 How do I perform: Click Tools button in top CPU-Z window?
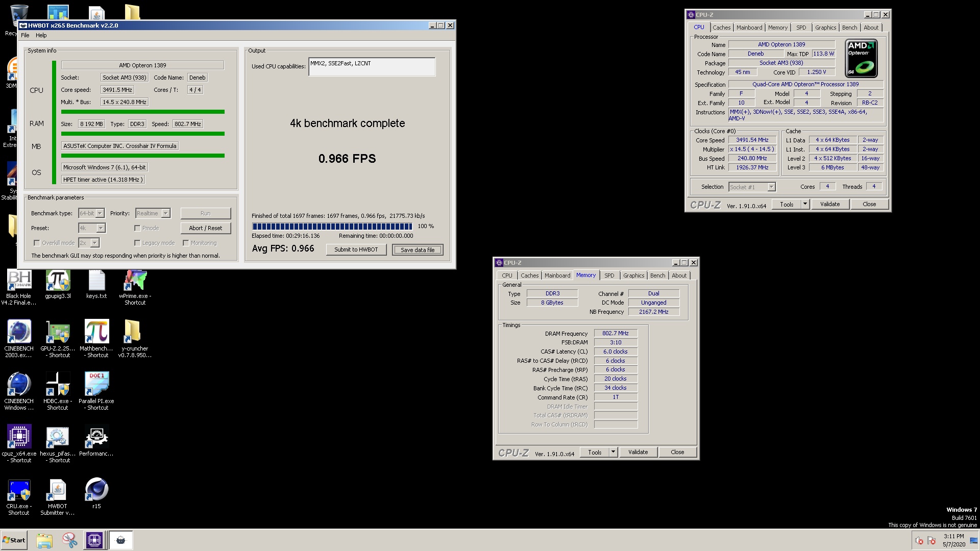(787, 204)
